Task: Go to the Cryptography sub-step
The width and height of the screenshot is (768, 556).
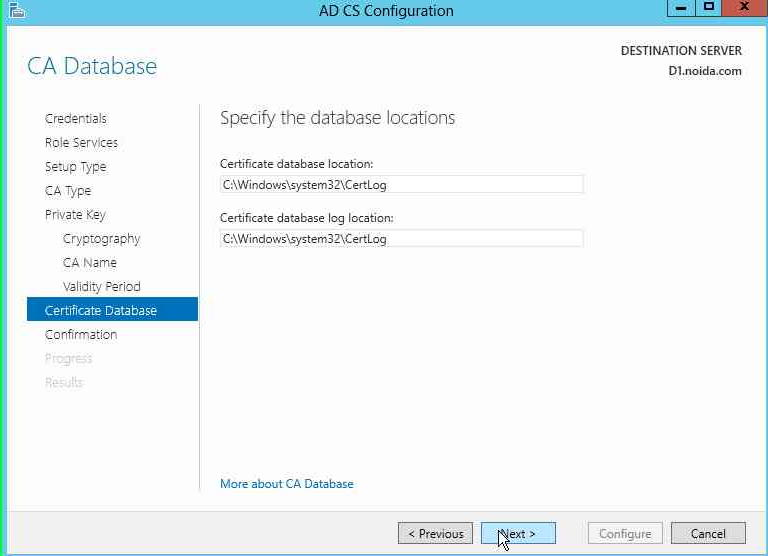Action: coord(101,239)
